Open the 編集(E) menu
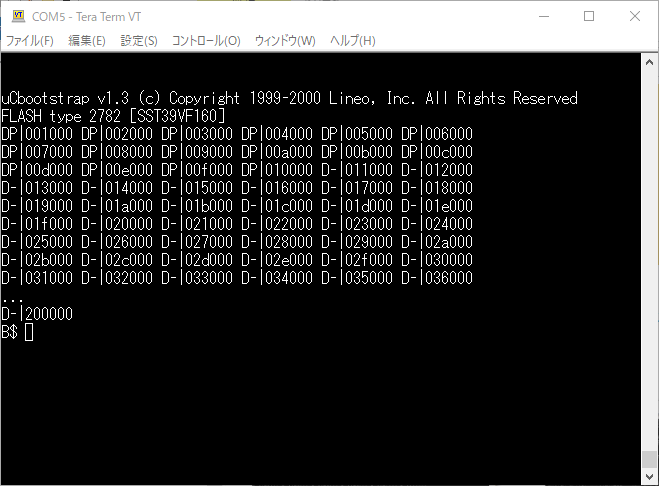The width and height of the screenshot is (659, 486). pos(86,41)
